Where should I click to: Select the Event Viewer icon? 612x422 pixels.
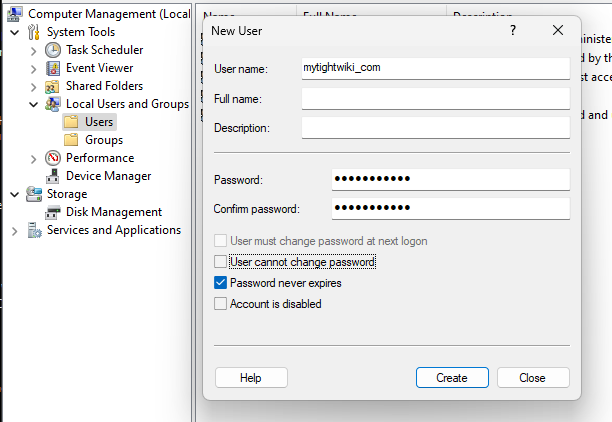click(x=53, y=68)
